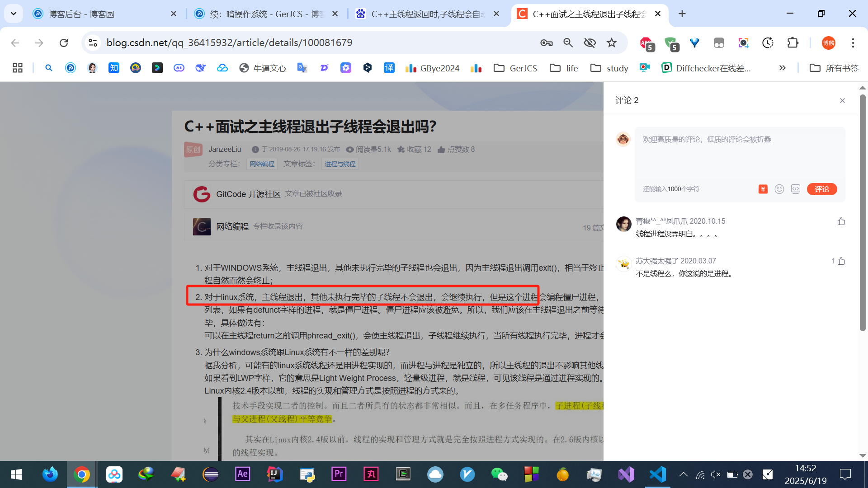
Task: Expand the tab search dropdown arrow
Action: pos(14,14)
